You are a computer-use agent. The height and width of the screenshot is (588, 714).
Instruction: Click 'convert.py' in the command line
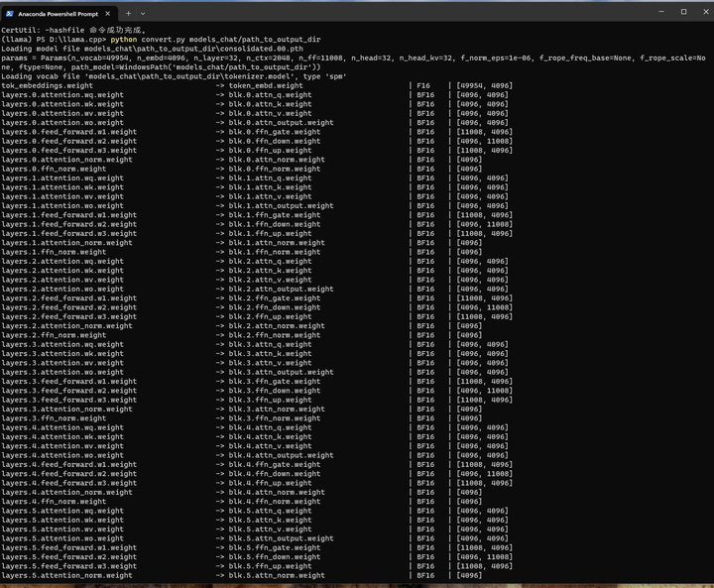[163, 40]
